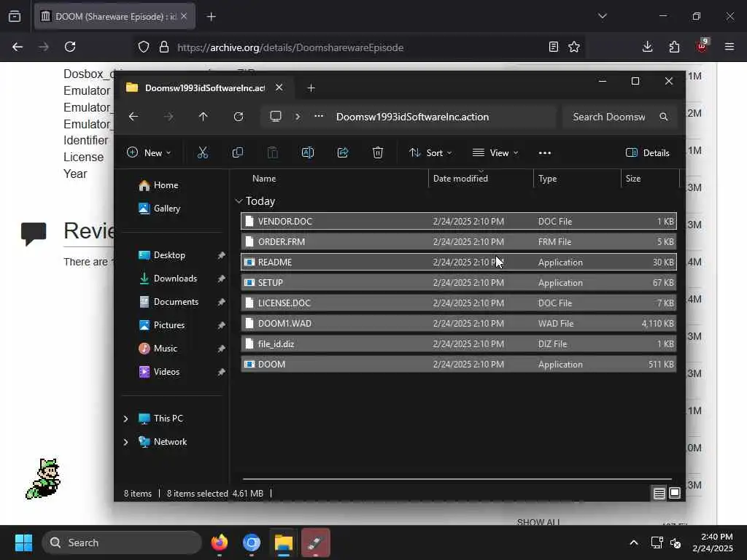Select the file_id.diz file

(458, 344)
